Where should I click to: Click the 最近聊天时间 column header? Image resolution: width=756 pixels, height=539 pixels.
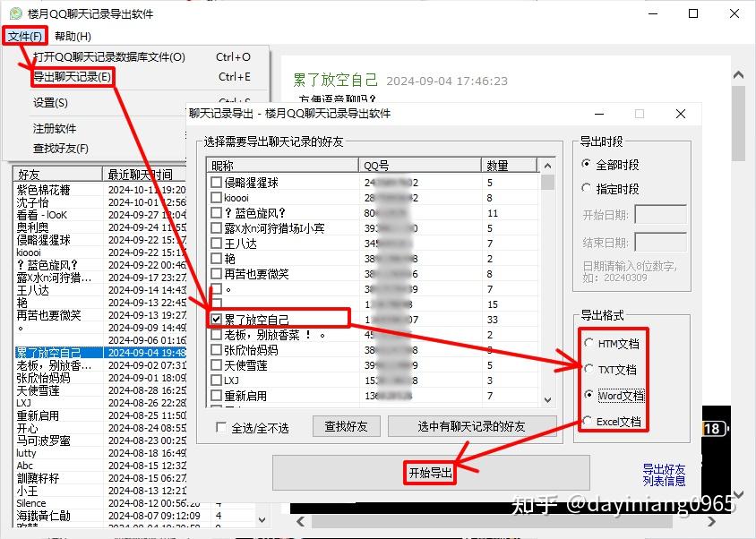(x=144, y=174)
